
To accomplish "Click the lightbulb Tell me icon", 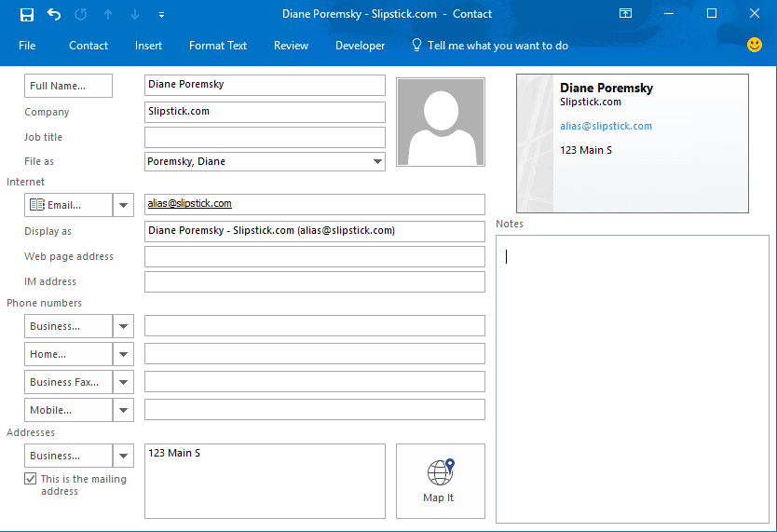I will click(416, 45).
